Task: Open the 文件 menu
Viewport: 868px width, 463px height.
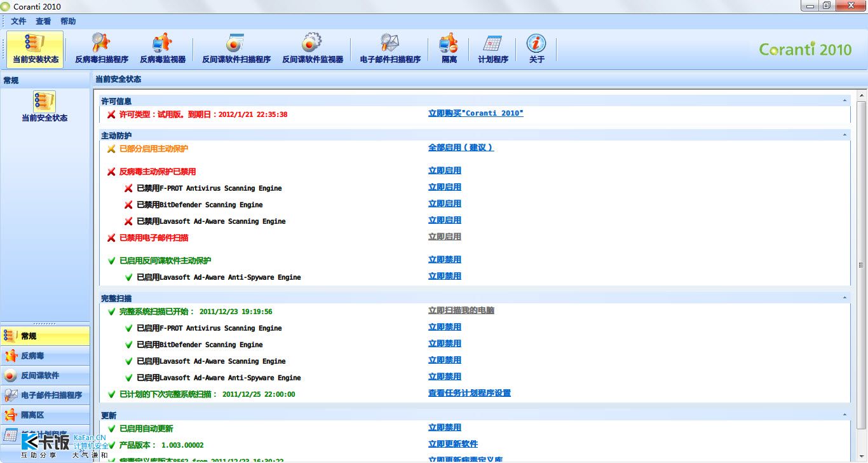Action: coord(18,21)
